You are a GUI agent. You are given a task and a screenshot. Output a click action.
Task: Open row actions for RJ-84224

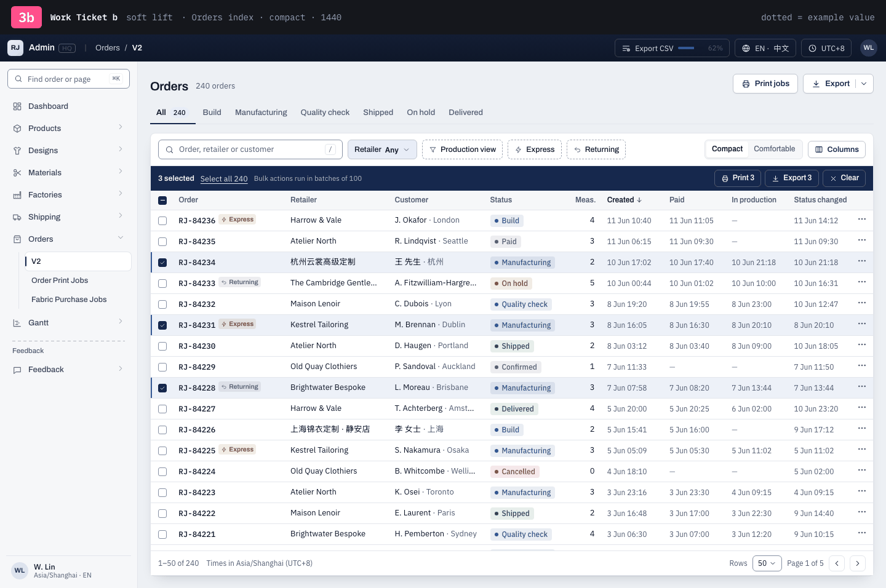click(862, 471)
